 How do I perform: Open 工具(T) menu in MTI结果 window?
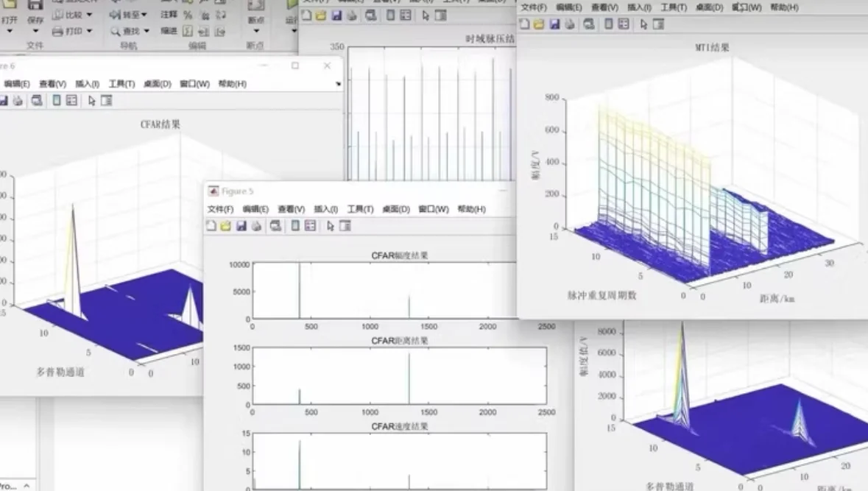click(674, 8)
